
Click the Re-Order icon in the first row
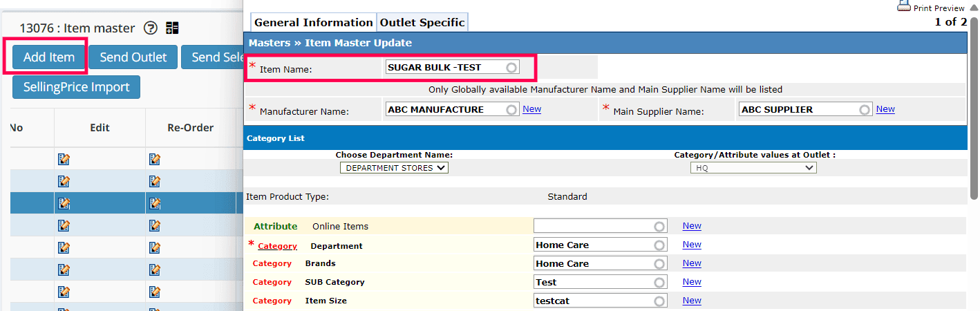click(x=155, y=160)
